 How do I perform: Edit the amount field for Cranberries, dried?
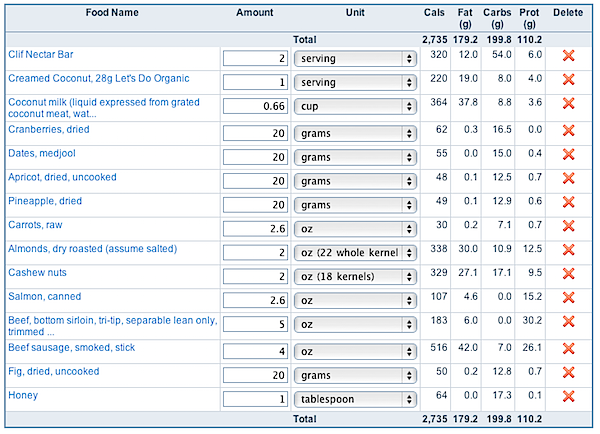coord(255,133)
